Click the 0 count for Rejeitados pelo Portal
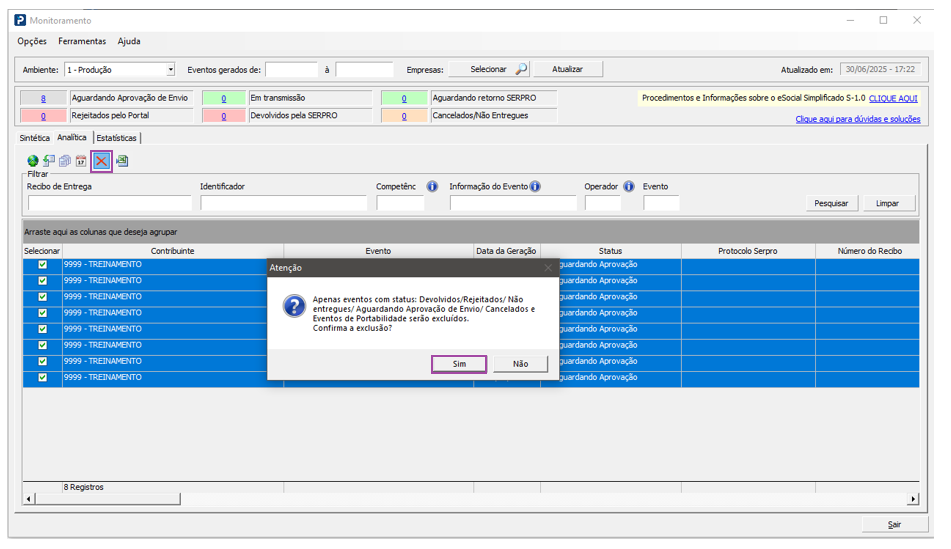Screen dimensions: 951x549 (x=43, y=116)
